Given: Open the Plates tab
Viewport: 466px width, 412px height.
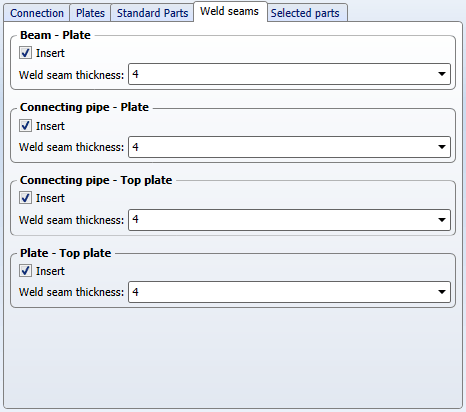Looking at the screenshot, I should pos(90,13).
